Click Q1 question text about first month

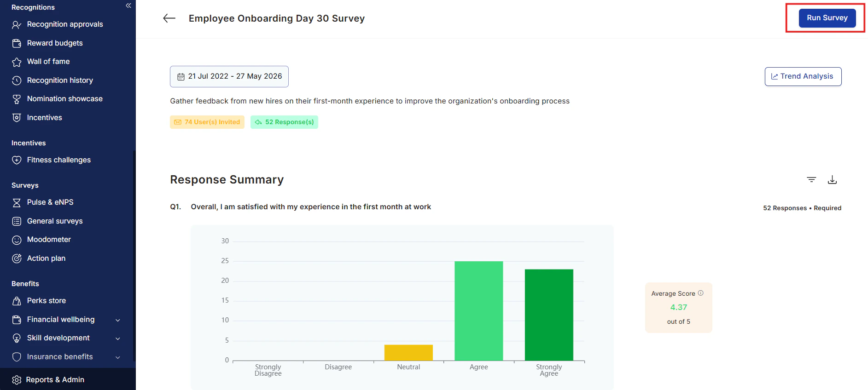coord(311,207)
